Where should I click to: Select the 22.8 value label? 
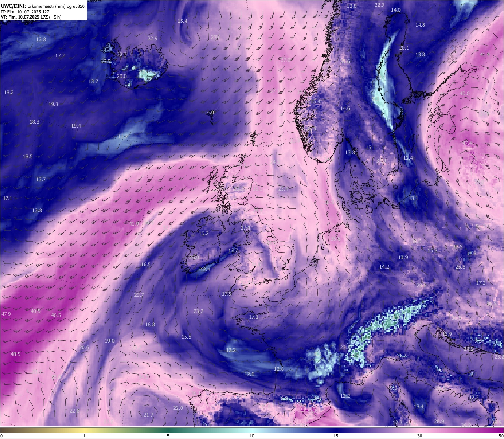(x=74, y=411)
